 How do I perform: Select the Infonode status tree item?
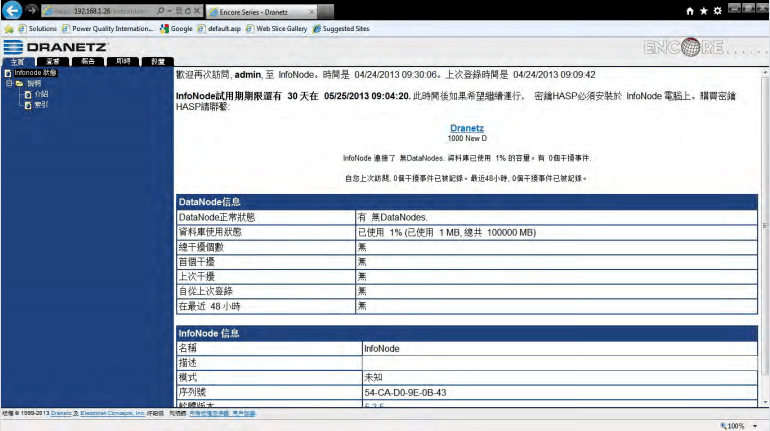pos(35,73)
